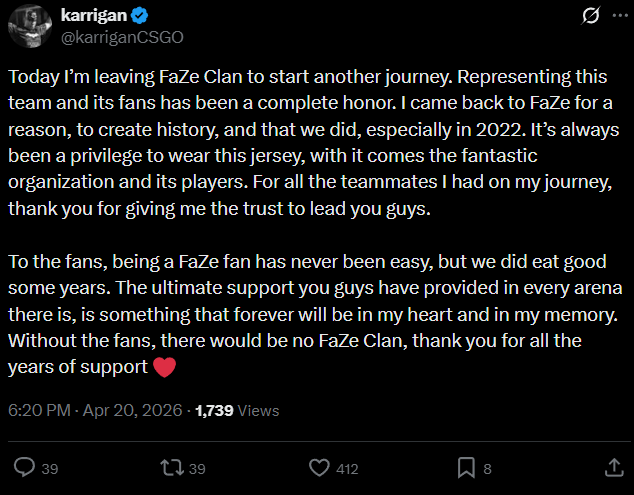Like the post with the heart icon
Image resolution: width=634 pixels, height=495 pixels.
[x=319, y=467]
